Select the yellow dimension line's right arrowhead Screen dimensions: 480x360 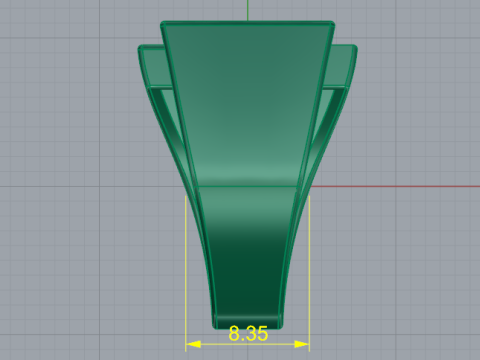[x=302, y=344]
